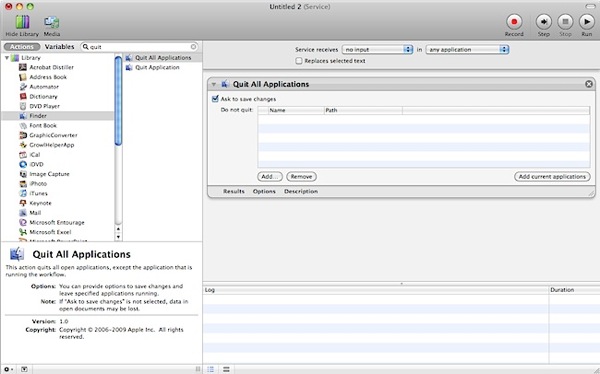The width and height of the screenshot is (600, 374).
Task: Click the search field containing quit
Action: 139,47
